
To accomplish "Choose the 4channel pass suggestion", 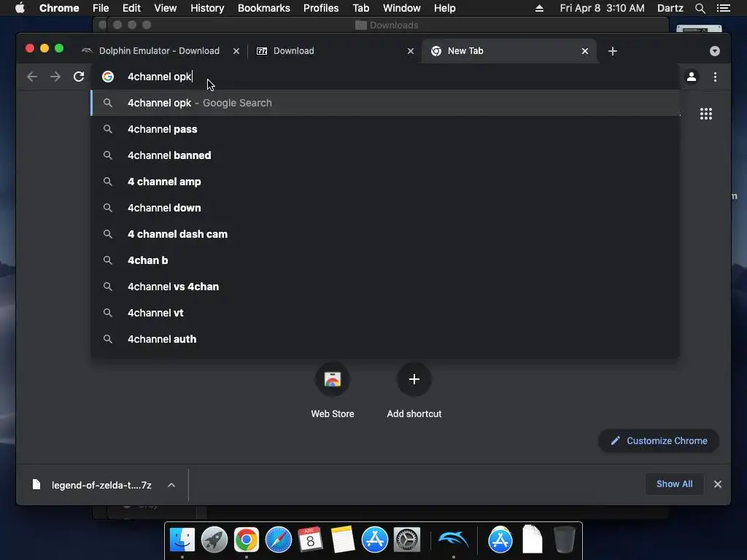I will (386, 129).
